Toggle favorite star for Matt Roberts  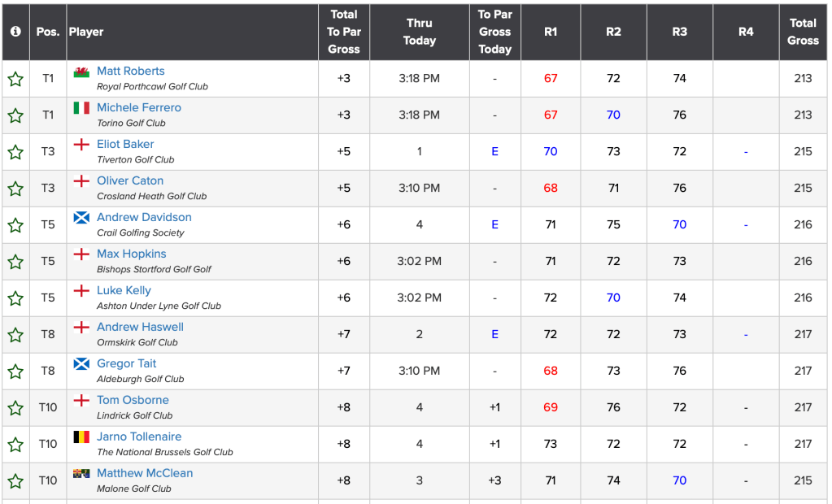pyautogui.click(x=15, y=79)
